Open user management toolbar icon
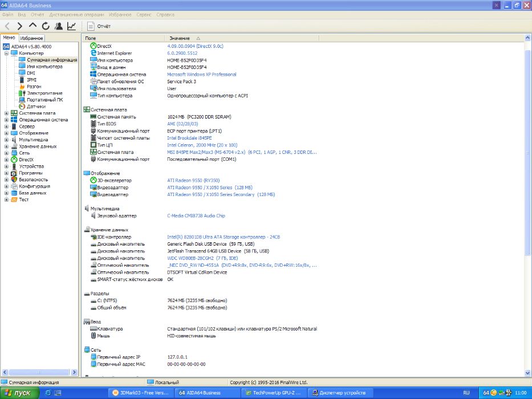 tap(59, 26)
